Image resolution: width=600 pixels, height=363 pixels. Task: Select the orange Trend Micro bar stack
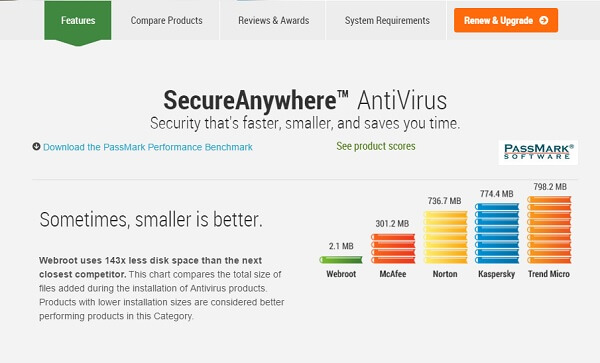(x=549, y=230)
